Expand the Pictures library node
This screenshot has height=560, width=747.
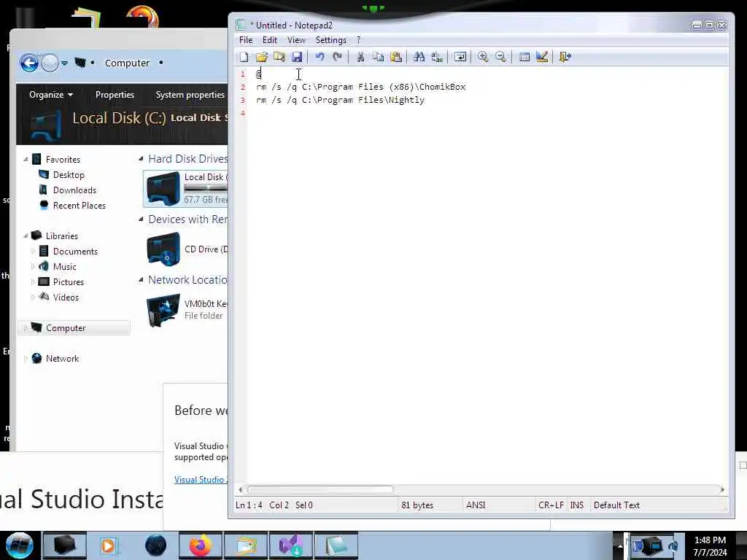pos(33,282)
